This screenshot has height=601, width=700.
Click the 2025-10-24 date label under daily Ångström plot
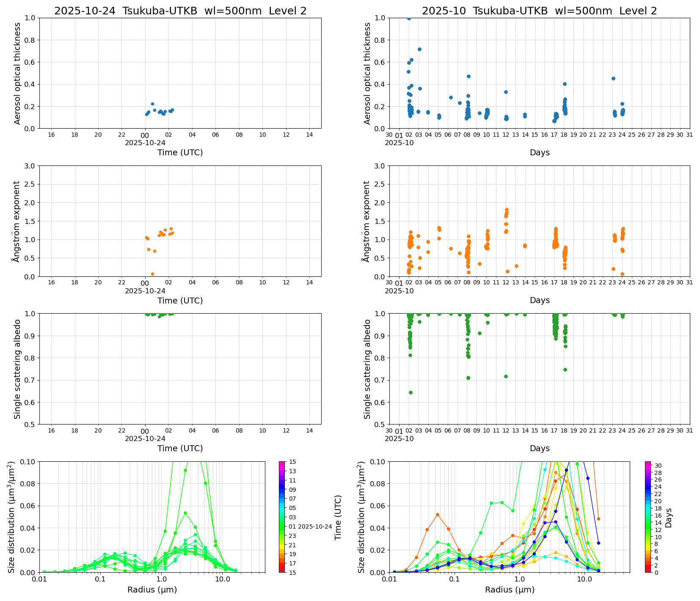[145, 291]
